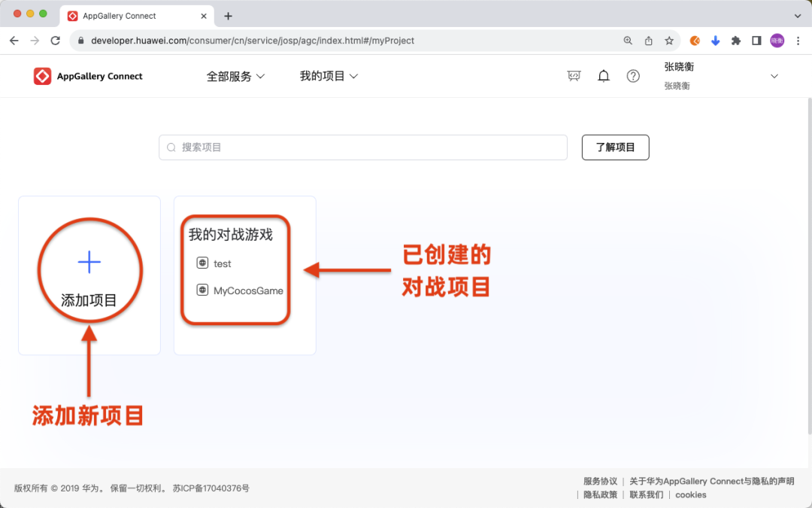Expand the 张晓衡 account dropdown chevron
The image size is (812, 508).
774,76
